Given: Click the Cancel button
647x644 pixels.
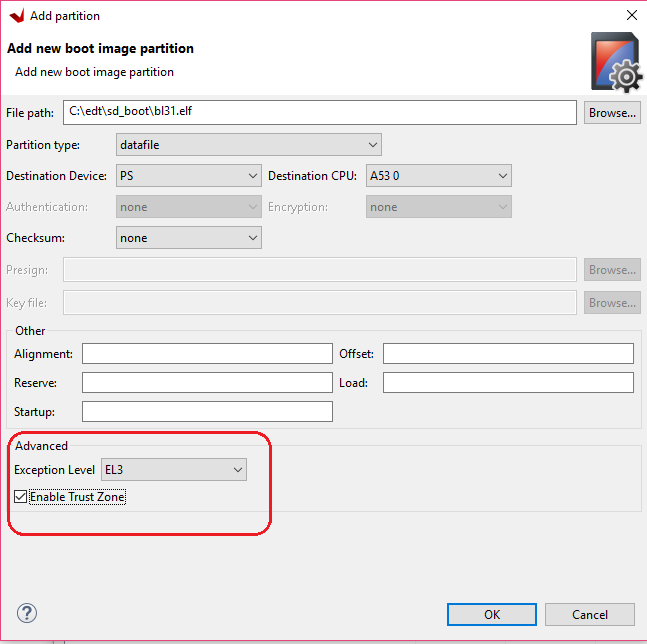Looking at the screenshot, I should [590, 614].
